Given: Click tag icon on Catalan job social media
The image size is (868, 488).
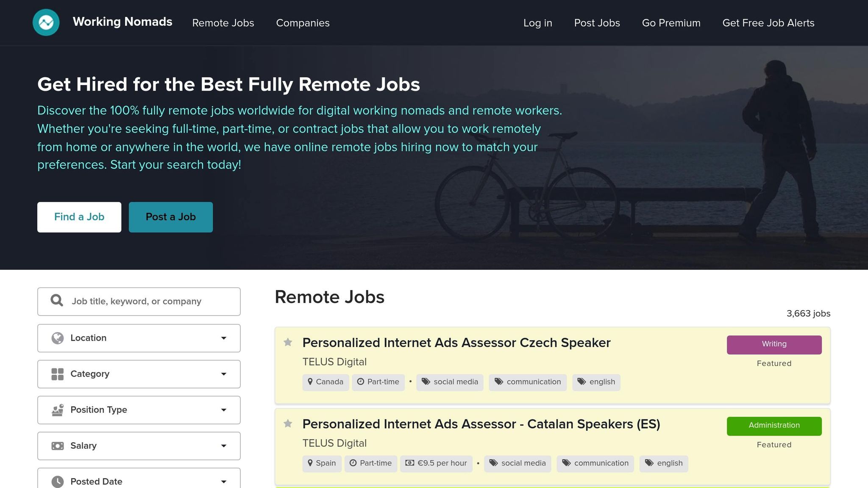Looking at the screenshot, I should pyautogui.click(x=494, y=463).
